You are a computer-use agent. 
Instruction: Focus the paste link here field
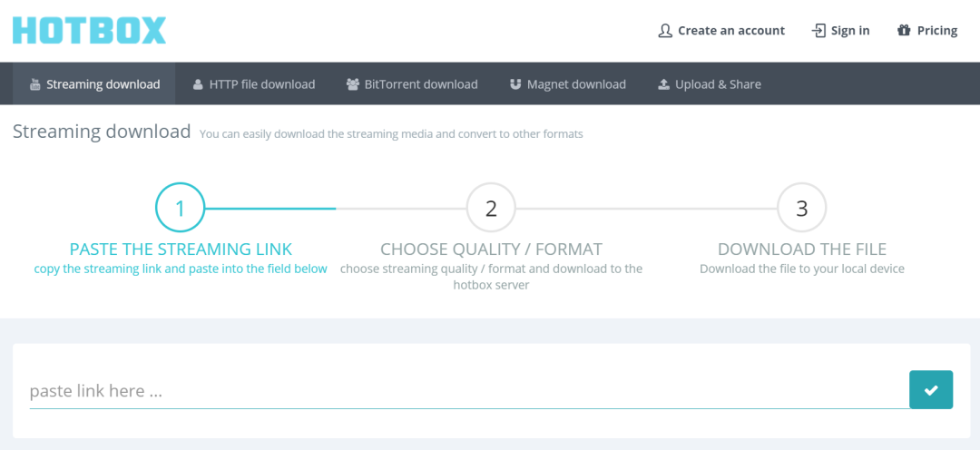[x=469, y=392]
